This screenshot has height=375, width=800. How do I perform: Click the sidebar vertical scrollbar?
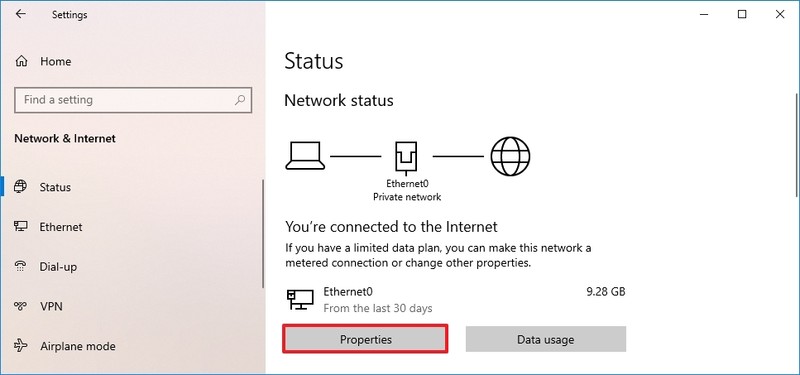[x=263, y=234]
